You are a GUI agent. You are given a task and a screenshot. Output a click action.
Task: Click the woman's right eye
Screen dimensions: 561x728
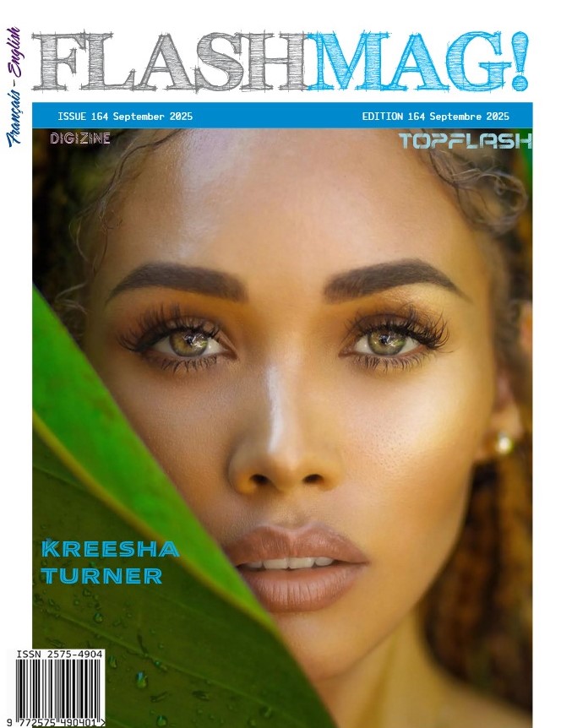click(386, 343)
